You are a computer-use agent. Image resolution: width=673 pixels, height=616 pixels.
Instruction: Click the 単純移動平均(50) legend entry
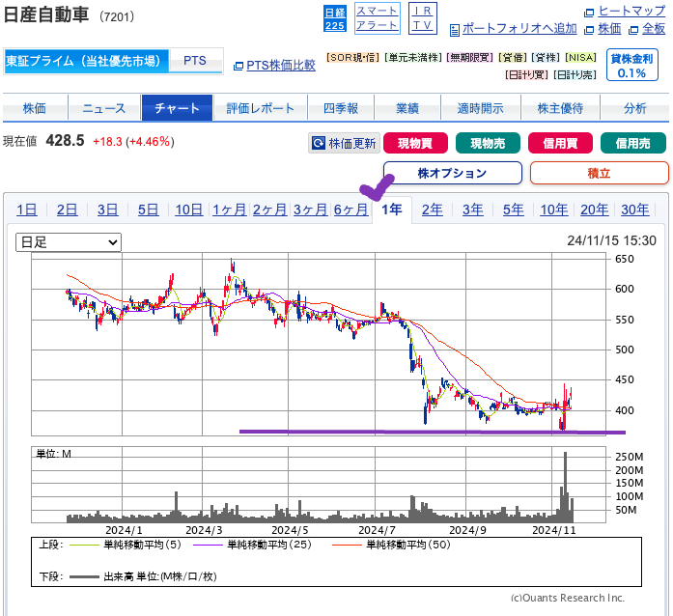coord(391,545)
